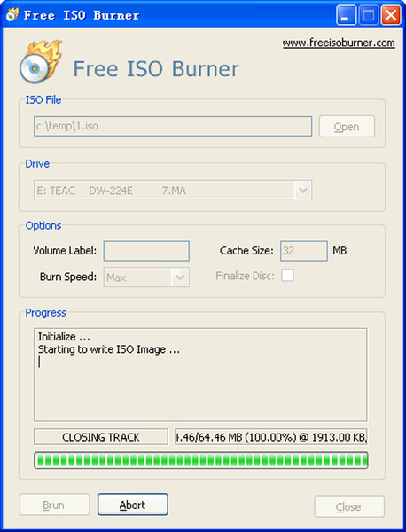Click the Brun button
The height and width of the screenshot is (532, 406).
54,505
